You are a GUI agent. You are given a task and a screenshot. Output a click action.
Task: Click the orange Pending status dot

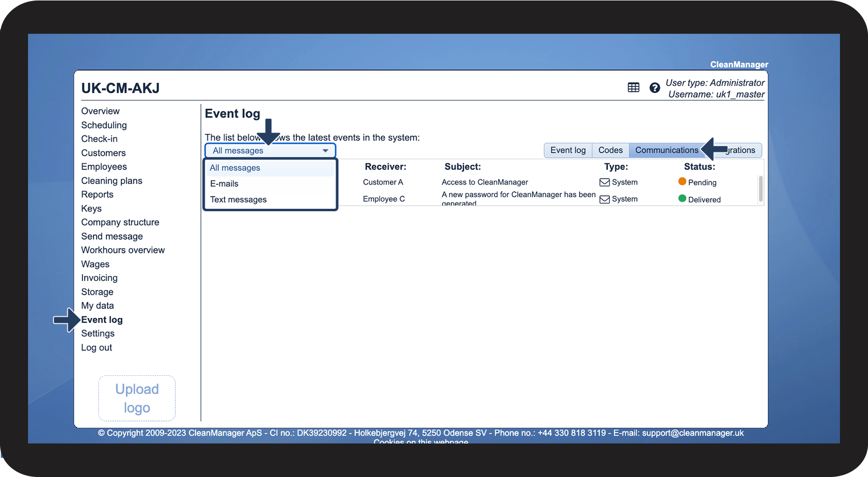pos(682,181)
